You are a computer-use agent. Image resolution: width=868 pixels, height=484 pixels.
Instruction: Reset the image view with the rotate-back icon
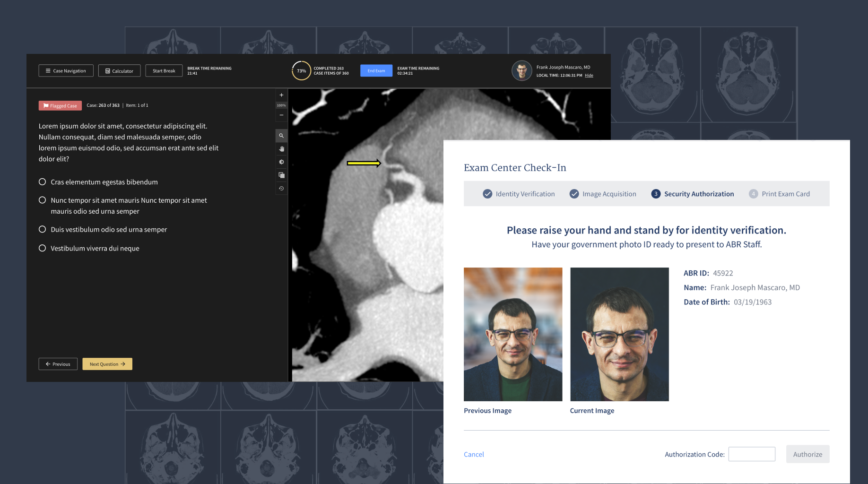[281, 189]
